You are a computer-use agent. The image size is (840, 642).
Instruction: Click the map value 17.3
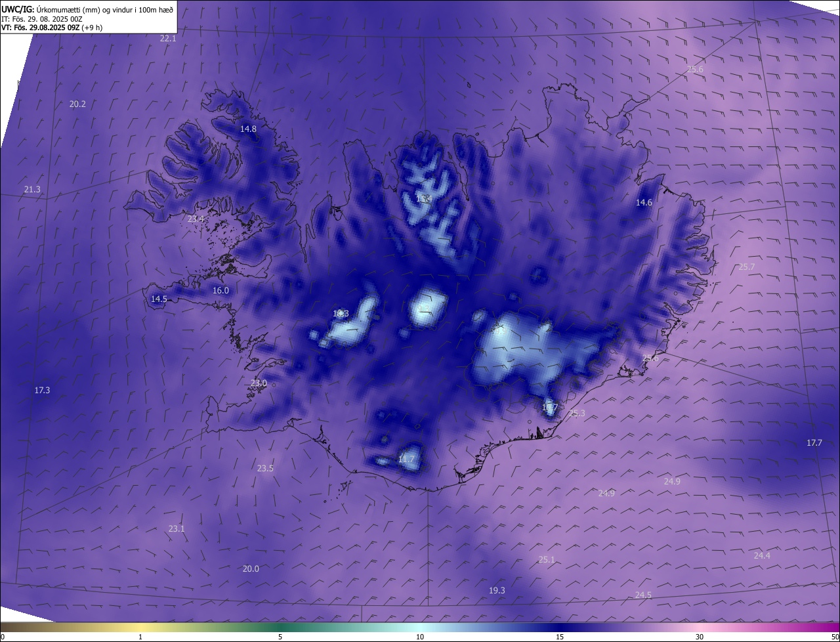coord(42,390)
